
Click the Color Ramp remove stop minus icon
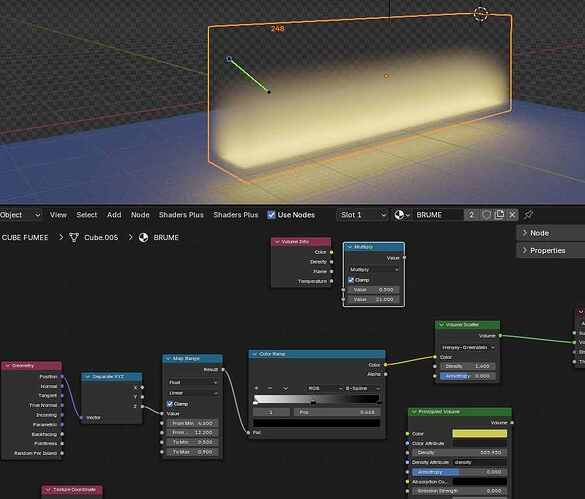tap(270, 389)
